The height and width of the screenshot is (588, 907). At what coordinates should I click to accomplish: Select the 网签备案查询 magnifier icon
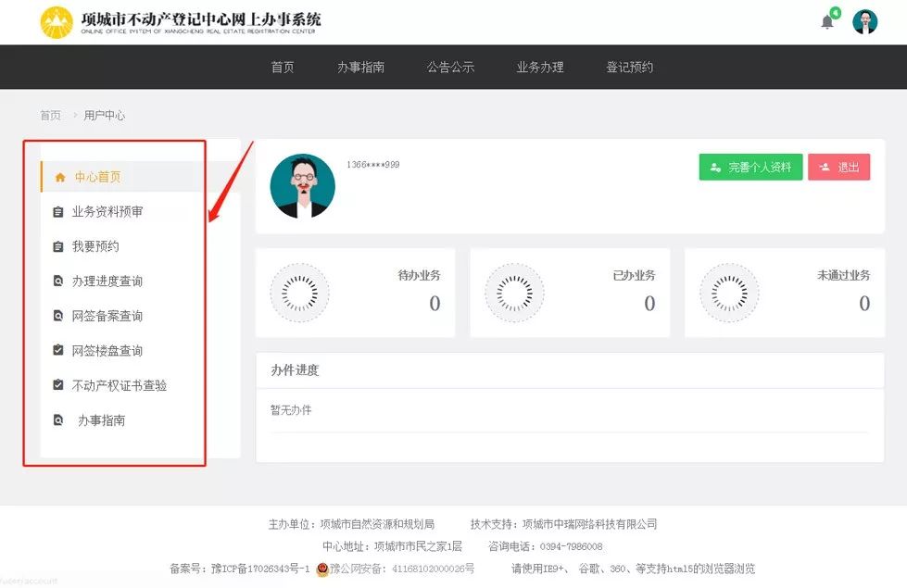[x=57, y=315]
